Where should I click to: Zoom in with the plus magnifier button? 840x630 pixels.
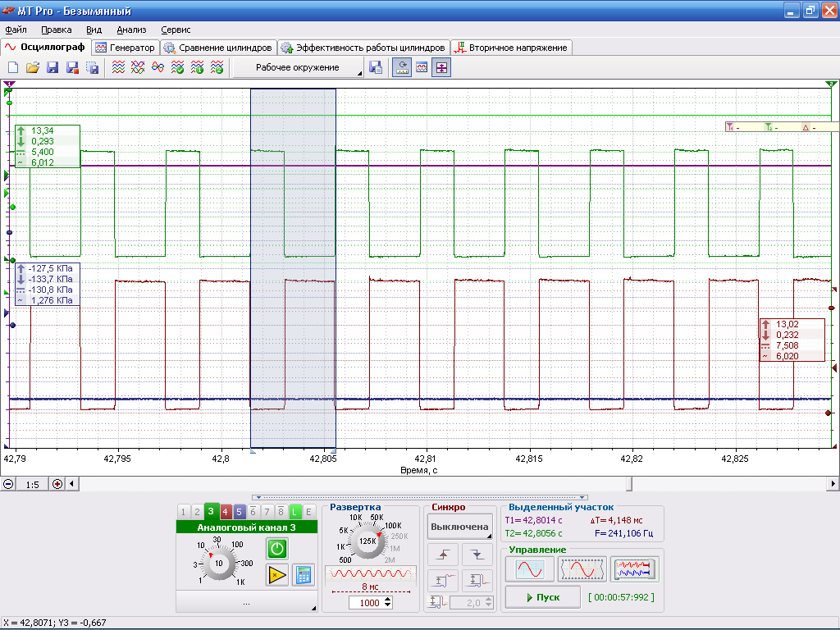coord(57,484)
